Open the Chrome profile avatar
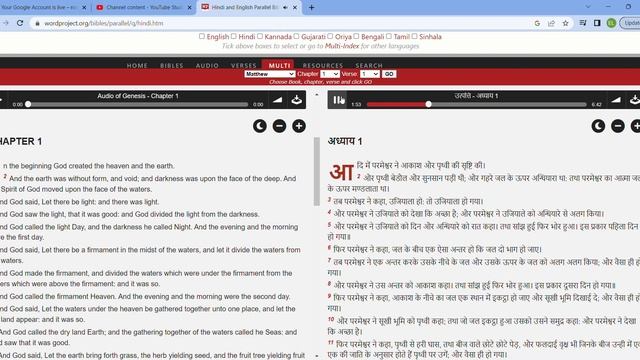The image size is (640, 360). point(611,23)
